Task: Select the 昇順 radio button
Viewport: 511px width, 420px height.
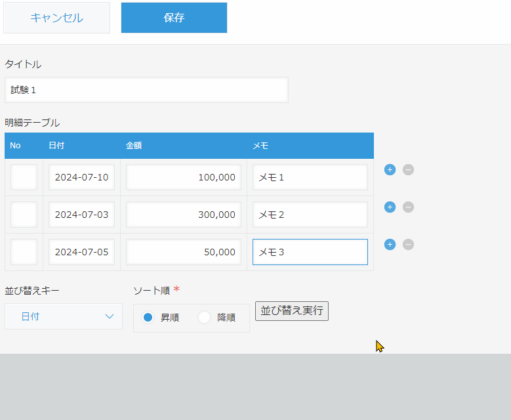Action: click(x=148, y=318)
